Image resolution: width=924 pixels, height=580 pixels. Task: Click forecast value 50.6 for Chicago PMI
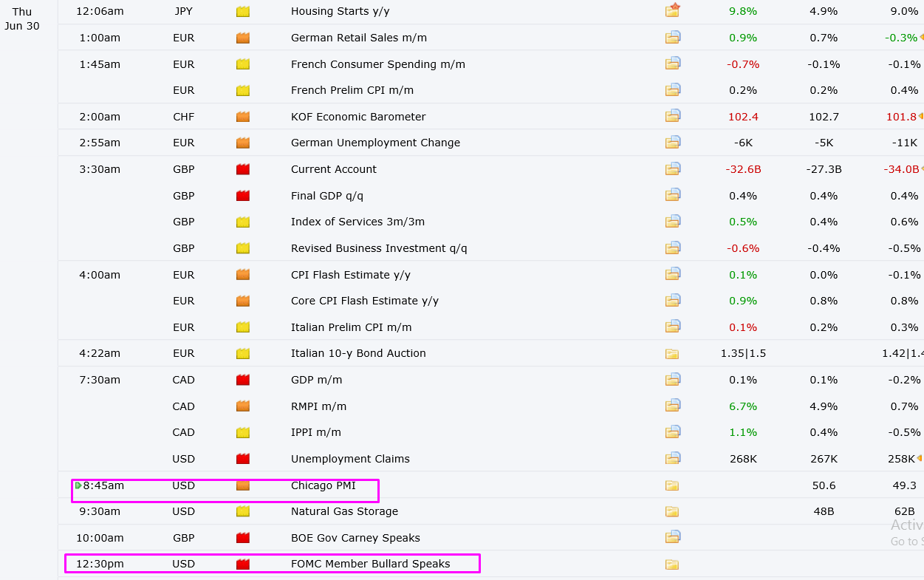point(823,485)
